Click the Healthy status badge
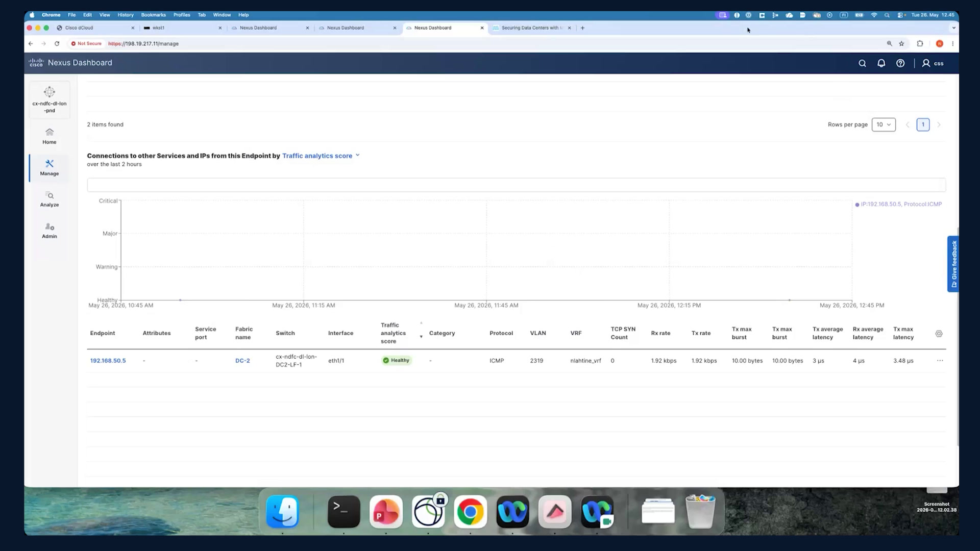 [397, 361]
